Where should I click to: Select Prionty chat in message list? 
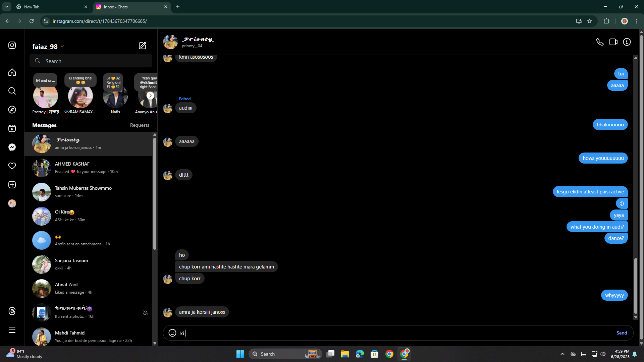89,143
